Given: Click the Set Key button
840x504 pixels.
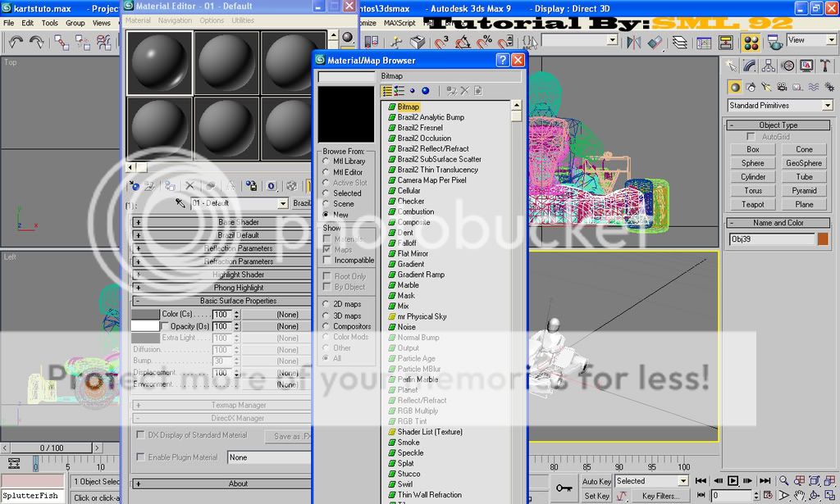Looking at the screenshot, I should [596, 496].
